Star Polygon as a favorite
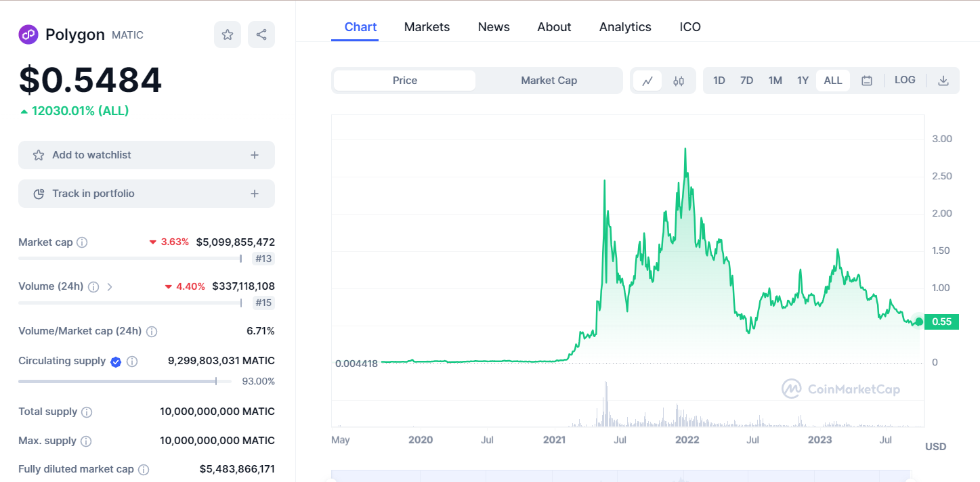Image resolution: width=980 pixels, height=482 pixels. coord(228,35)
